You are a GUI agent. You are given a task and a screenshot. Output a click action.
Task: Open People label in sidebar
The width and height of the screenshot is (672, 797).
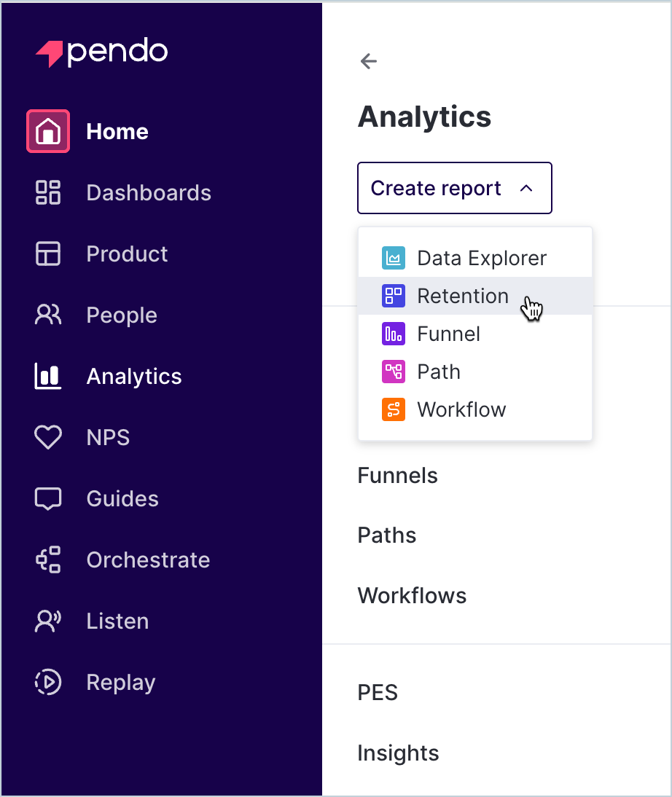(x=122, y=315)
